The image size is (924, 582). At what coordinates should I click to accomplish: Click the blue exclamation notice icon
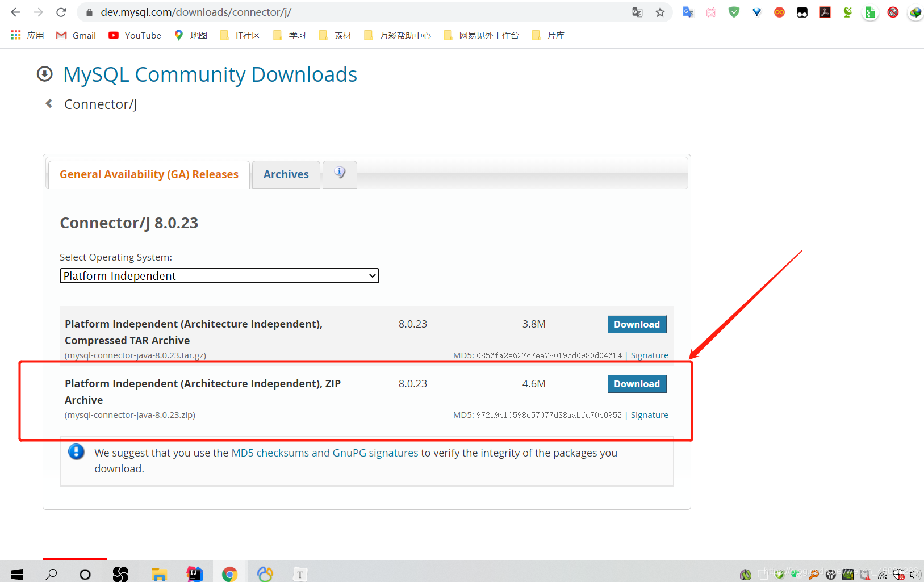click(x=76, y=452)
